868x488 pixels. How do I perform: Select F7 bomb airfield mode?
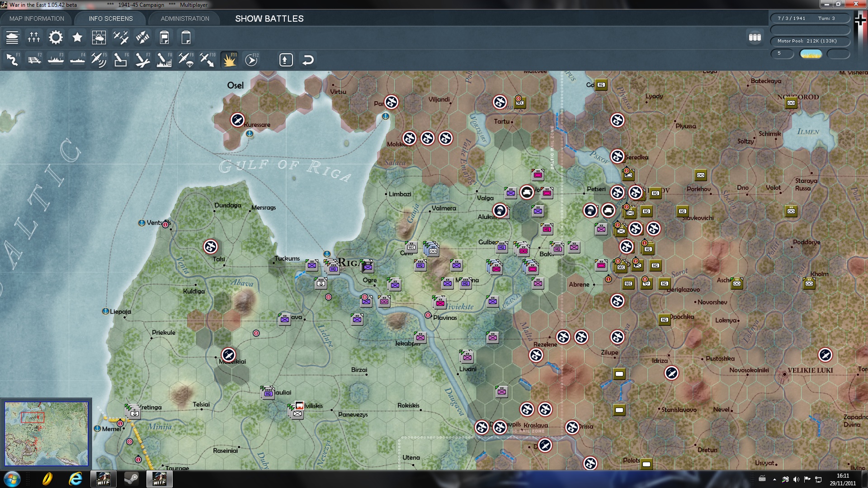pos(142,60)
